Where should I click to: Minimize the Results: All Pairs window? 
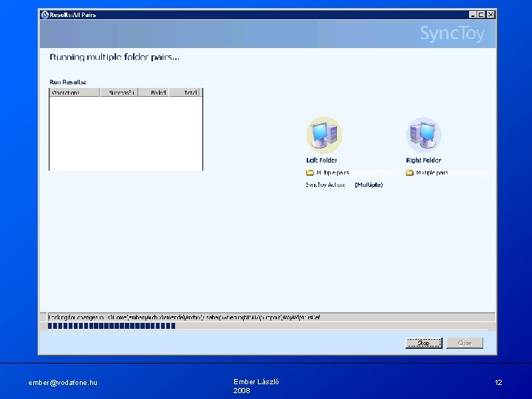click(473, 15)
